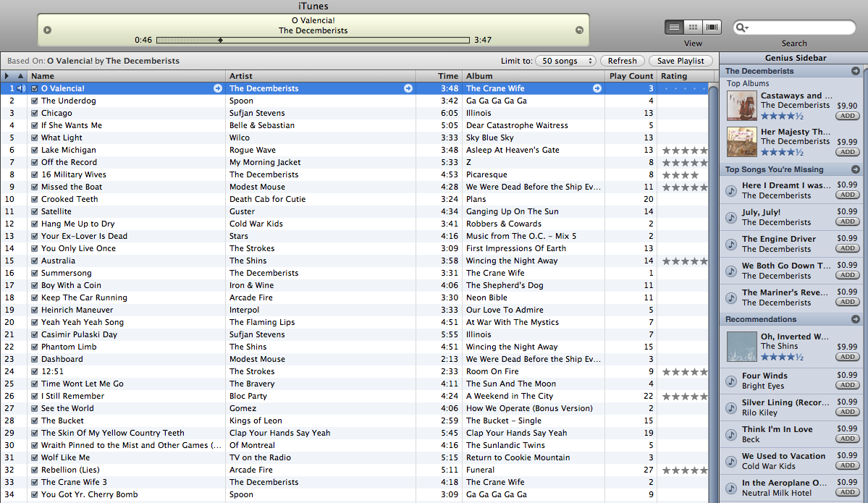Click arrow beside the Recommendations header
Screen dimensions: 868x503
(855, 319)
